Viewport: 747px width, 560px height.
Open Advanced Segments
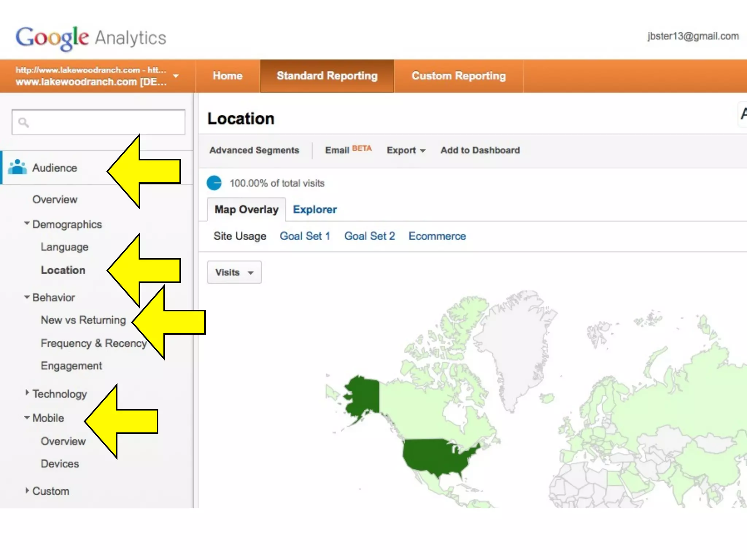point(254,150)
